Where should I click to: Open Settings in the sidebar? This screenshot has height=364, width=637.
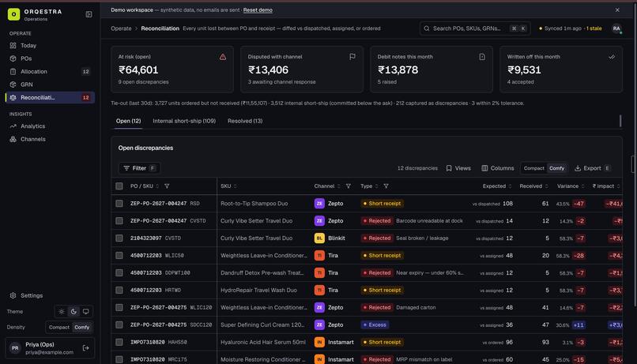tap(50, 295)
